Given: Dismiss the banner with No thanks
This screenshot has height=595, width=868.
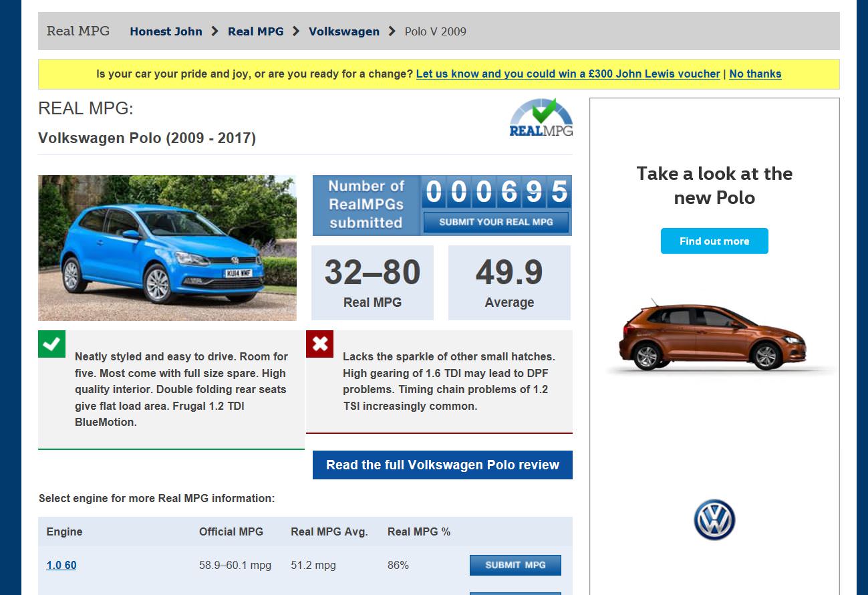Looking at the screenshot, I should click(755, 74).
